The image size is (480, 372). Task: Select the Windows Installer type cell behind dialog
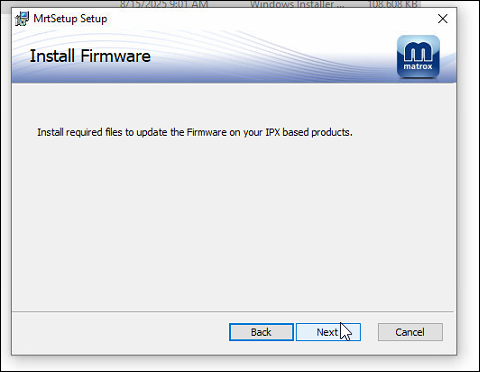(297, 4)
